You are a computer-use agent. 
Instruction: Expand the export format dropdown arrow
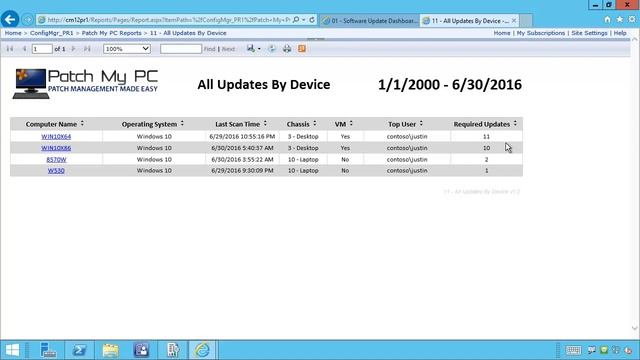point(259,49)
